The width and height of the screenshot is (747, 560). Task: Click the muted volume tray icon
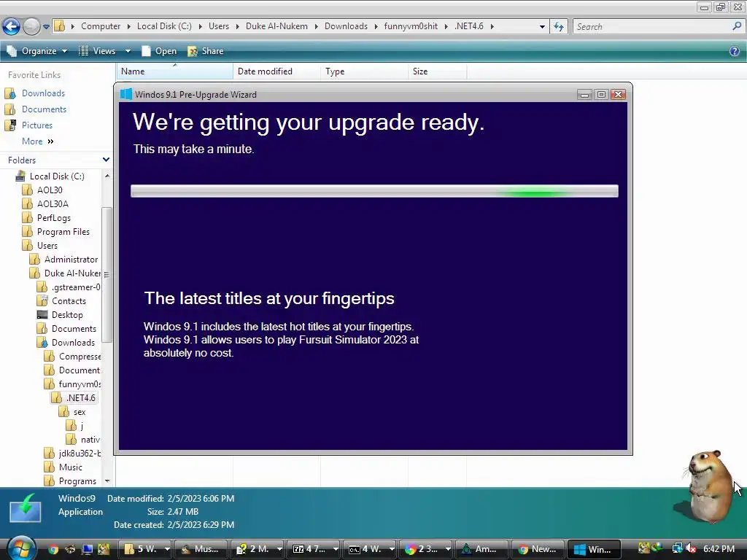point(691,548)
